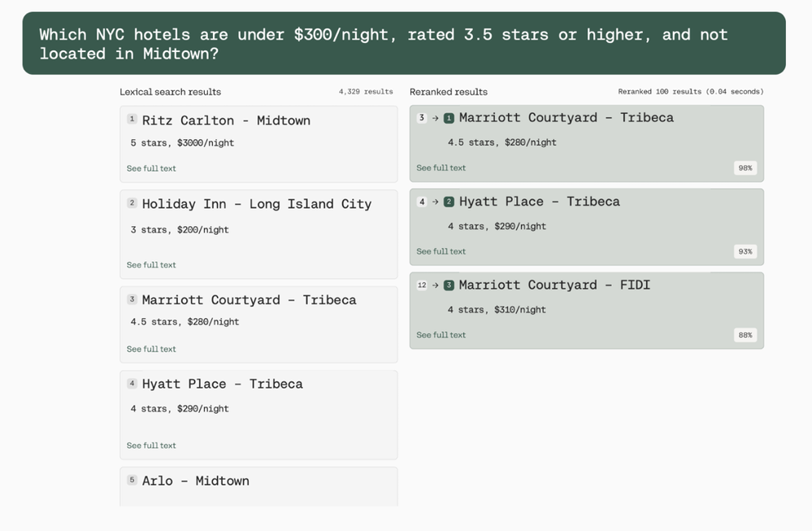Select the Arlo - Midtown title
The width and height of the screenshot is (812, 531).
tap(196, 481)
